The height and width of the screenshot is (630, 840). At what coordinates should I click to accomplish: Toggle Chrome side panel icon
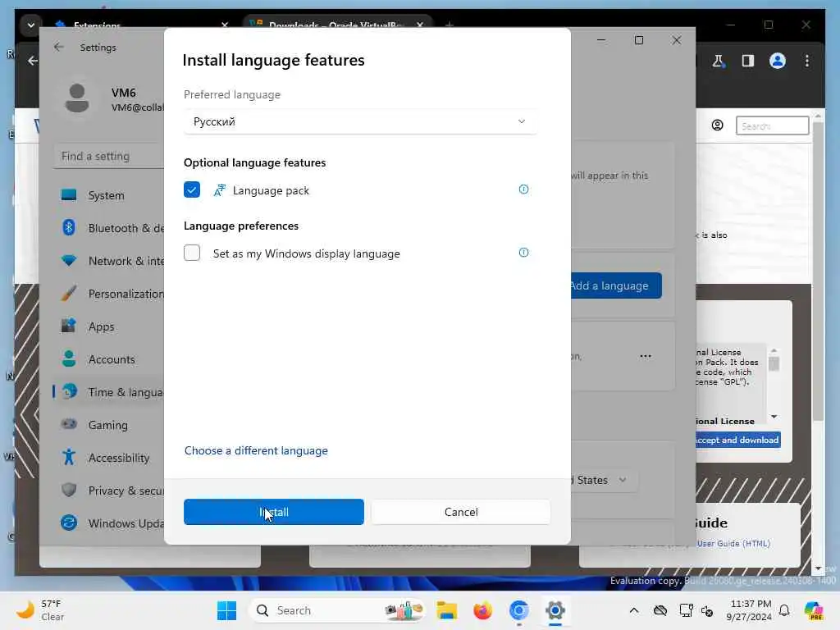point(748,61)
